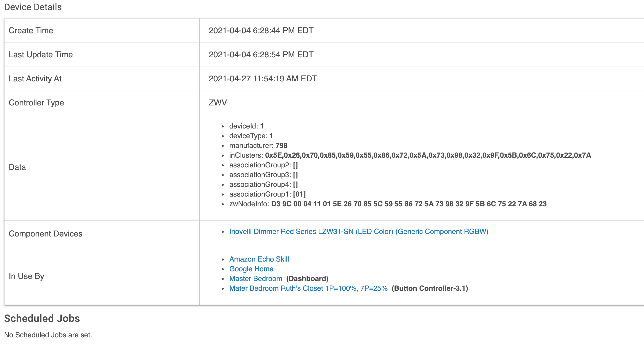Open Mater Bedroom Ruth's Closet button controller
The image size is (644, 345).
308,288
